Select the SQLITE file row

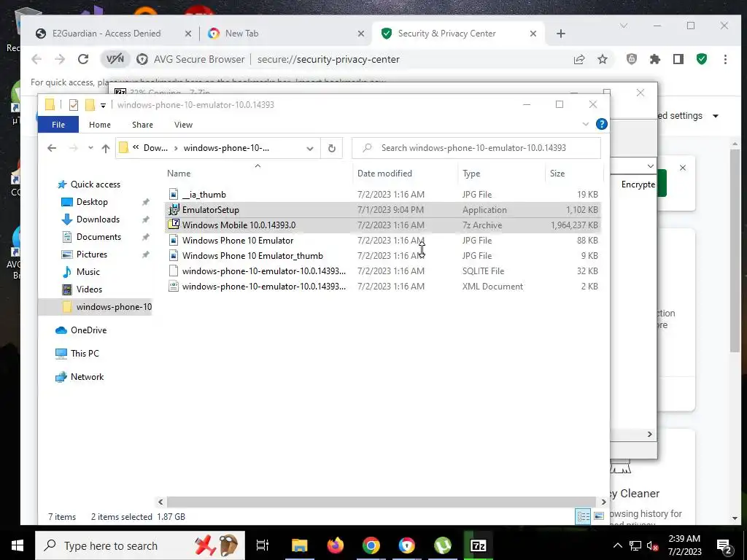pos(382,271)
